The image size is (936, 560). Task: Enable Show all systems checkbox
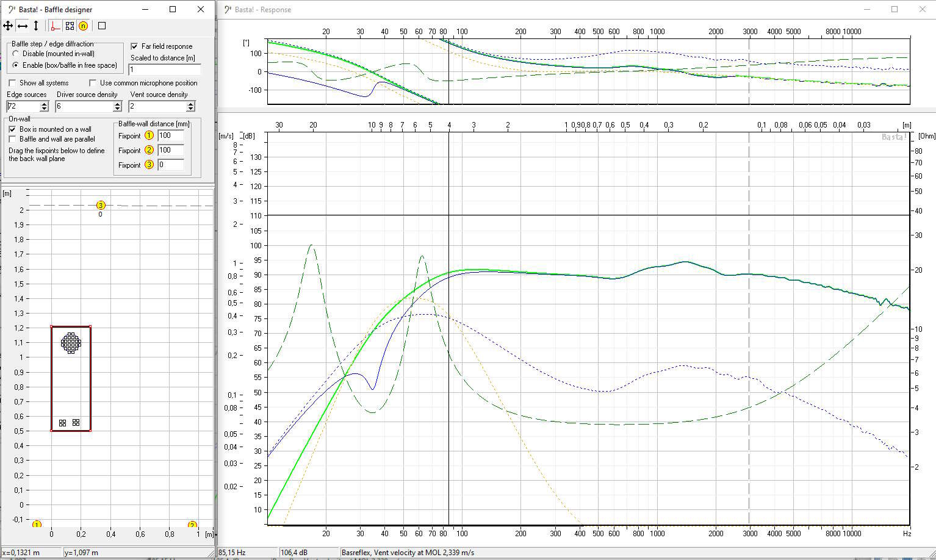click(12, 83)
